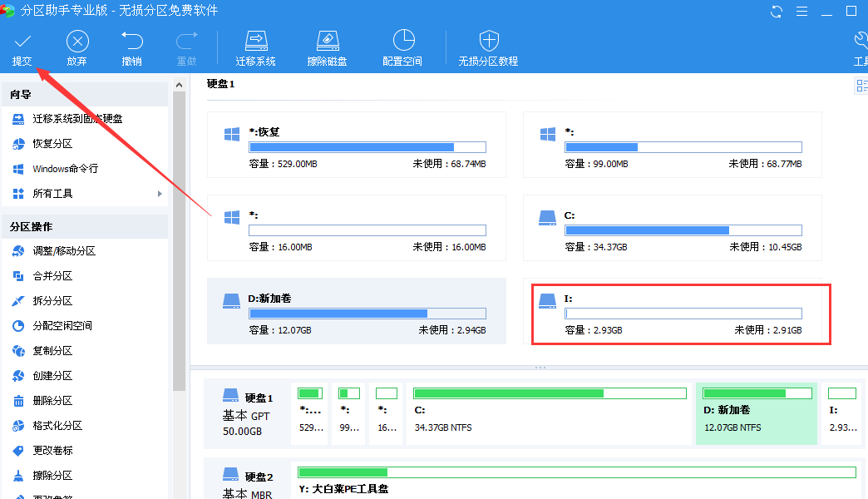Select the I: partition card
This screenshot has width=868, height=499.
pos(673,311)
